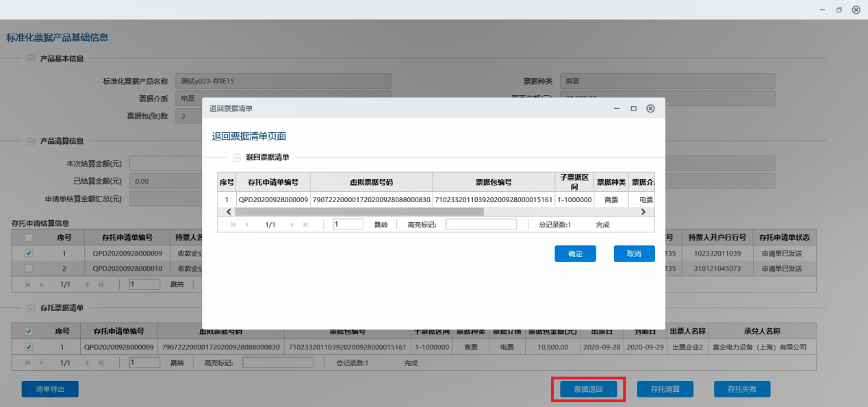The width and height of the screenshot is (868, 407).
Task: Go to first page in dialog pager
Action: coord(233,225)
